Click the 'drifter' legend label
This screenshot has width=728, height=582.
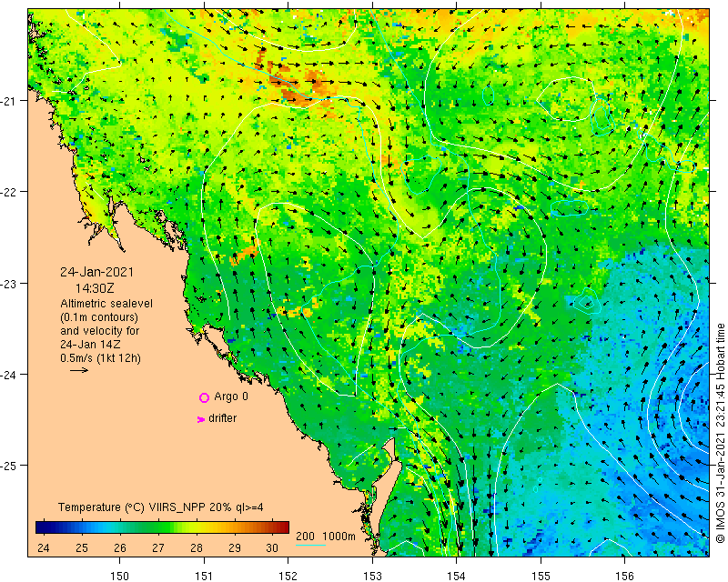(222, 418)
